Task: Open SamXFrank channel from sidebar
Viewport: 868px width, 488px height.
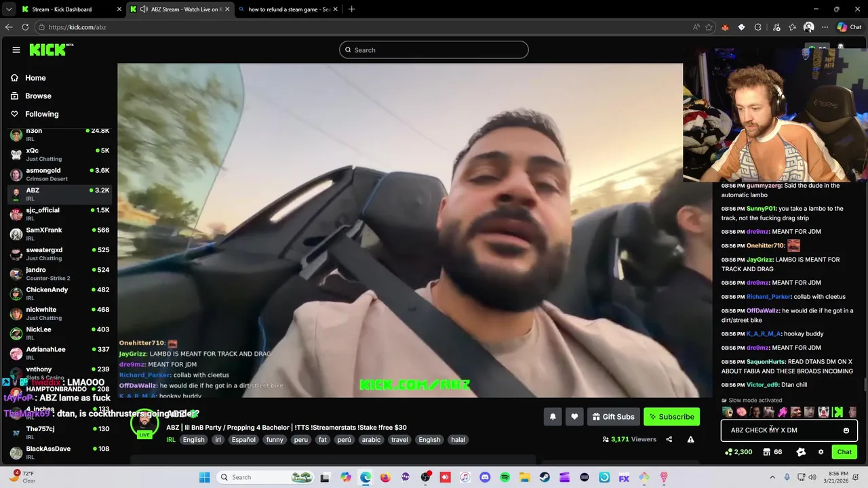Action: pos(60,234)
